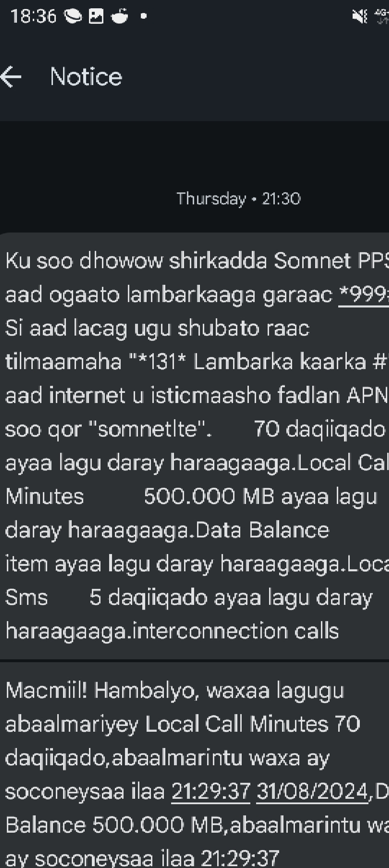Tap the back arrow icon
This screenshot has width=389, height=868.
click(11, 76)
